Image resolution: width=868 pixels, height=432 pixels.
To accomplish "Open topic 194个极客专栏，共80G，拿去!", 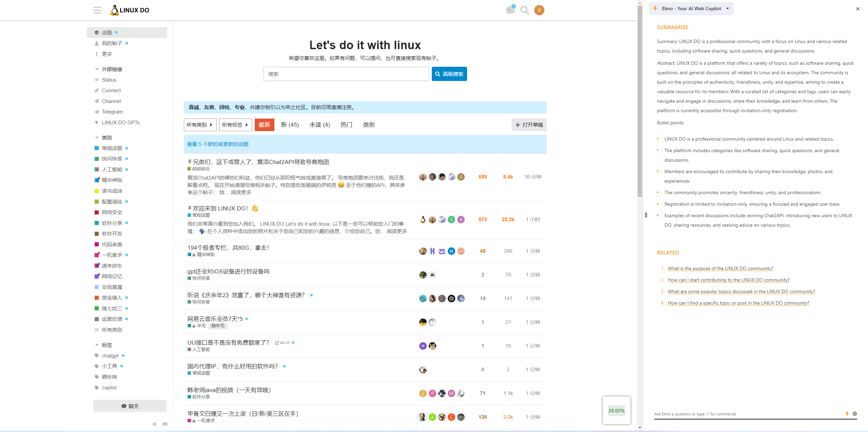I will click(228, 248).
